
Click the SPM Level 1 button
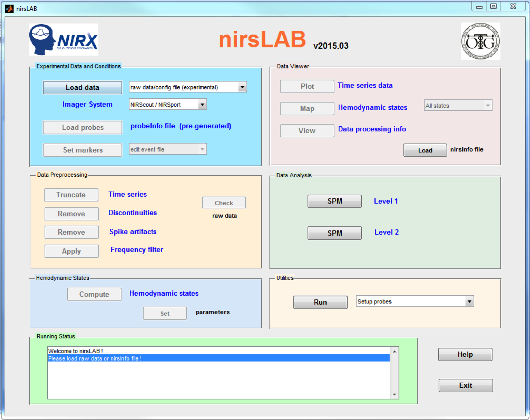[x=335, y=201]
